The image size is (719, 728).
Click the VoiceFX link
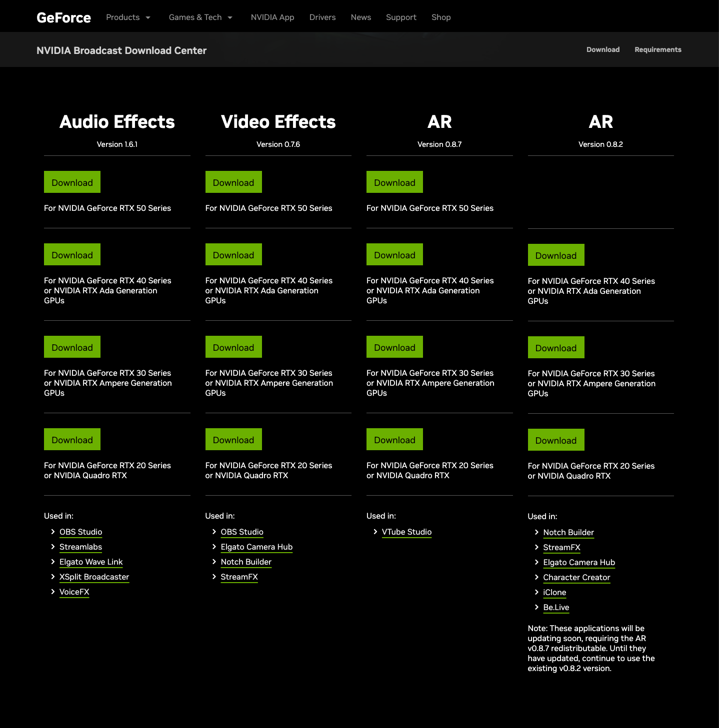pos(74,592)
